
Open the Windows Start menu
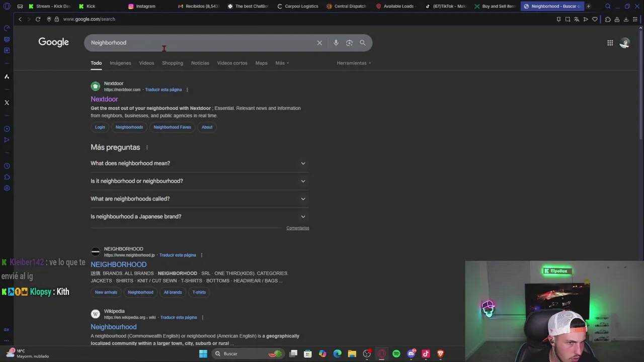203,354
